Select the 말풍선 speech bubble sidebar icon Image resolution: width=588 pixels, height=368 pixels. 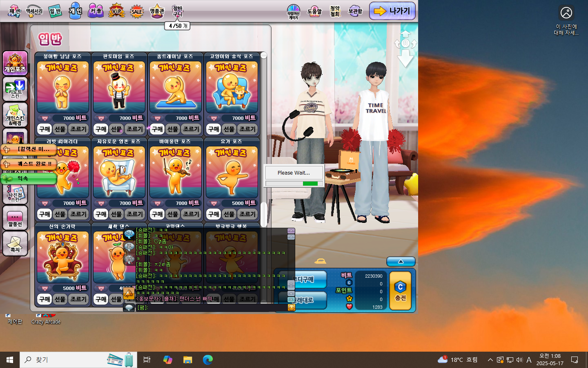point(15,218)
